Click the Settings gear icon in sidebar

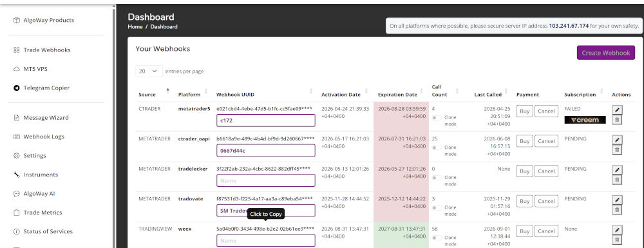click(17, 156)
